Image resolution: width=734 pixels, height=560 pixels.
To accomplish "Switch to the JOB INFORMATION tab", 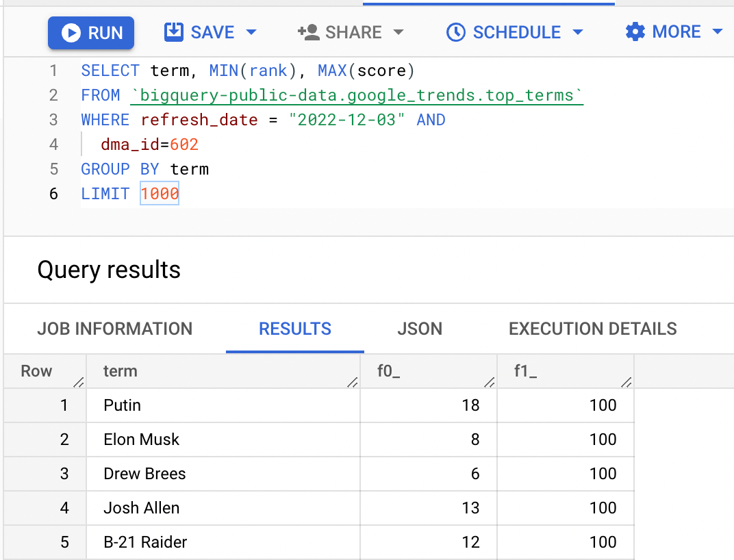I will coord(115,329).
